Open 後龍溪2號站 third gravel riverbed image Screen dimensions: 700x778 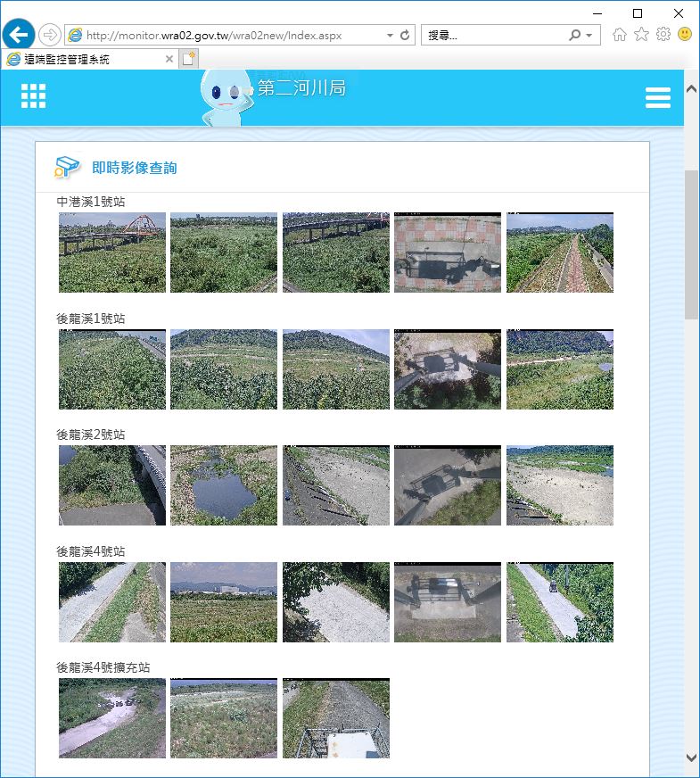(x=336, y=485)
